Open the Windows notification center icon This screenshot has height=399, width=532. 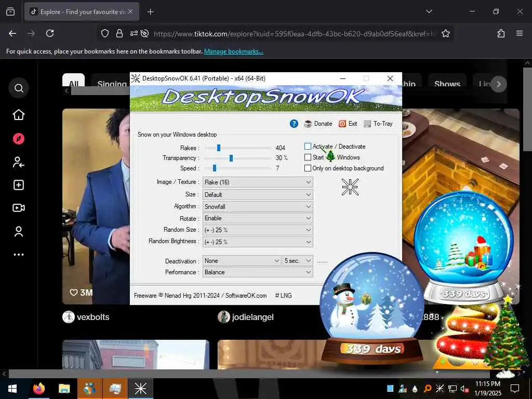pyautogui.click(x=515, y=389)
